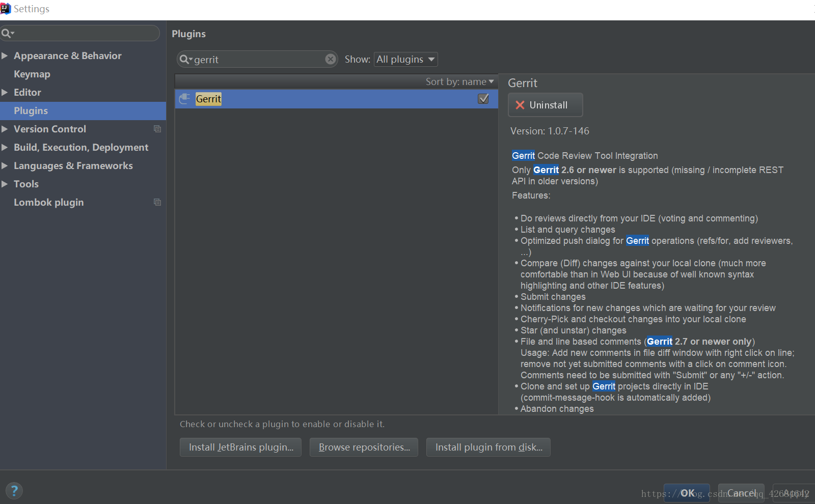
Task: Click Install plugin from disk button
Action: point(488,447)
